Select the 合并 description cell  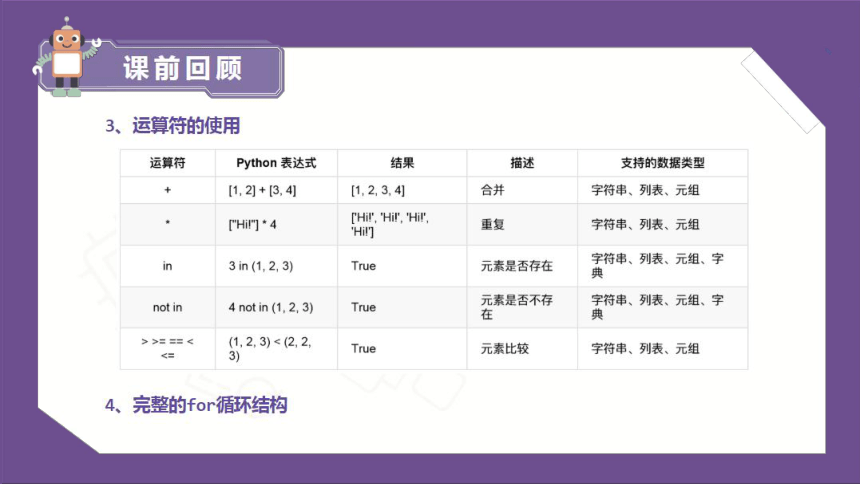[522, 190]
